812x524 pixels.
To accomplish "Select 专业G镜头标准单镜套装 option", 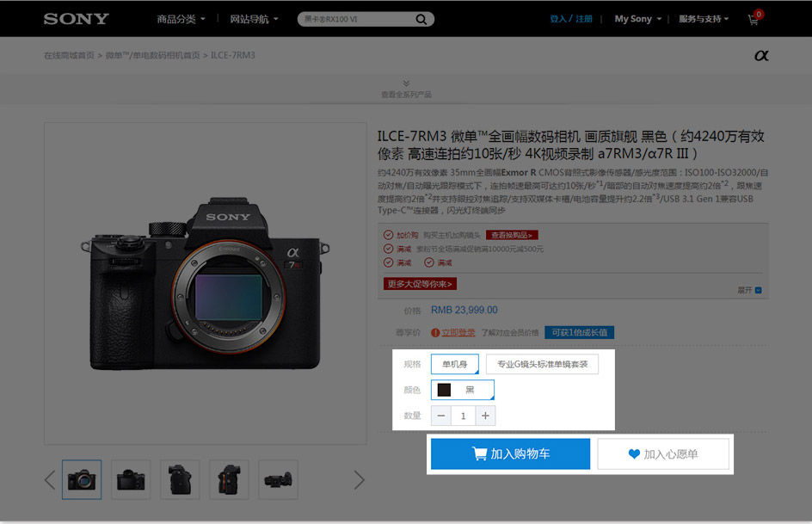I will point(542,364).
